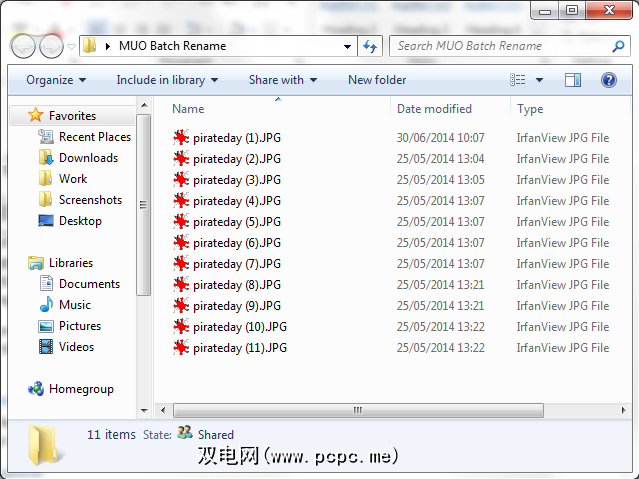
Task: Click the Recent Places icon
Action: click(x=46, y=137)
